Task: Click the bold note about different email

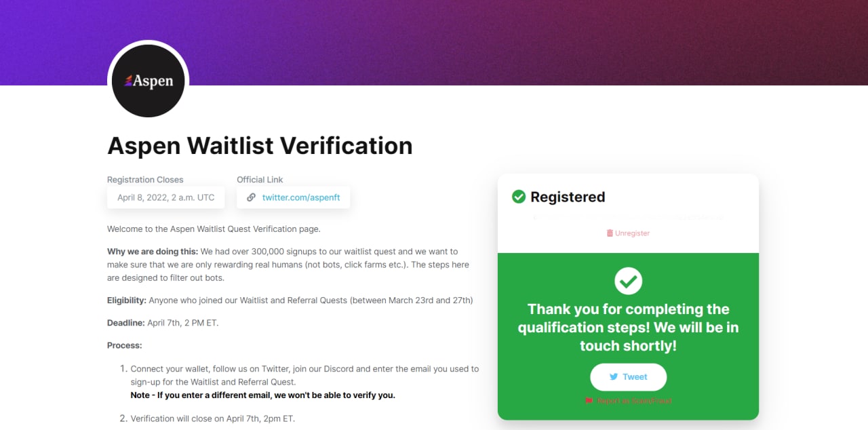Action: [x=262, y=395]
